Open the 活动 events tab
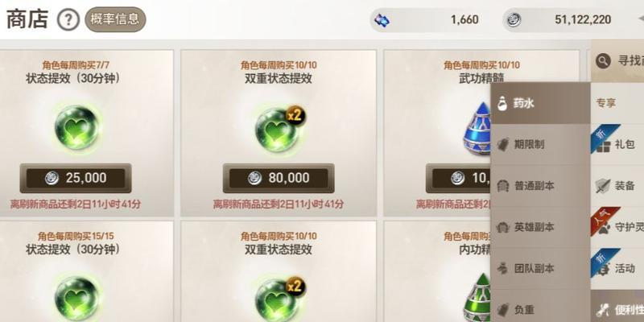This screenshot has height=322, width=644. point(617,269)
